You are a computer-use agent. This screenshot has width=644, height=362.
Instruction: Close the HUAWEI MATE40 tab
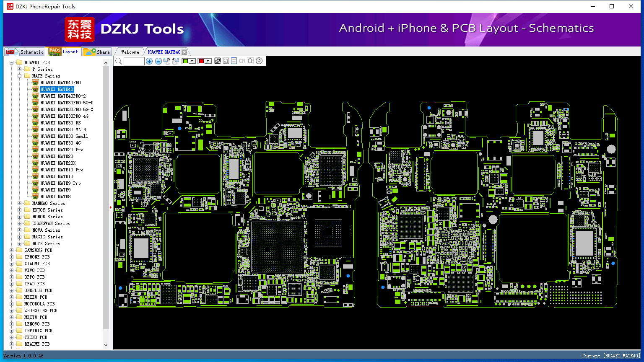click(184, 52)
